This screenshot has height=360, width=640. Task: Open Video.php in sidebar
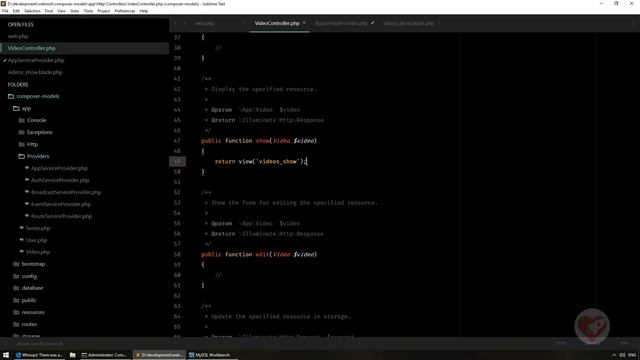click(38, 252)
